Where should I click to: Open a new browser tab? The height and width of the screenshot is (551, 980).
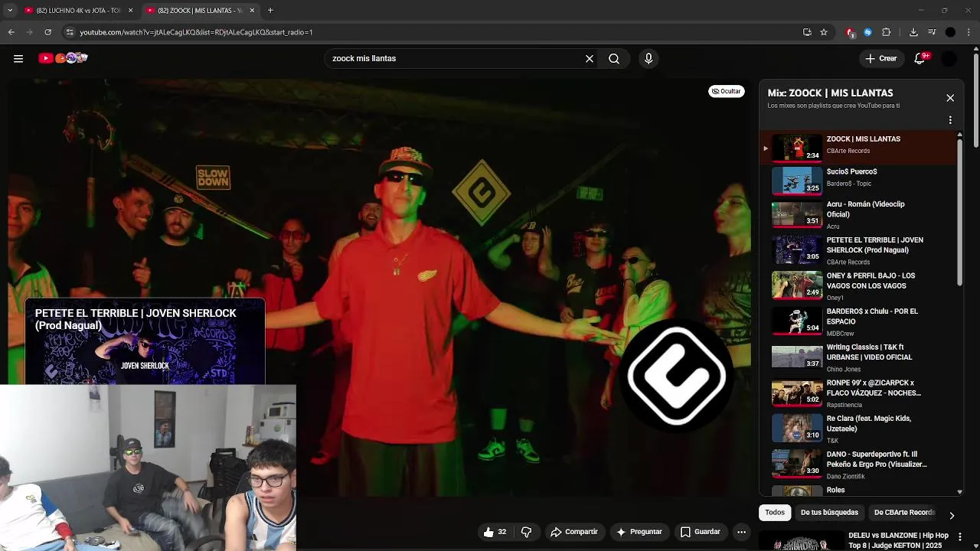coord(270,10)
